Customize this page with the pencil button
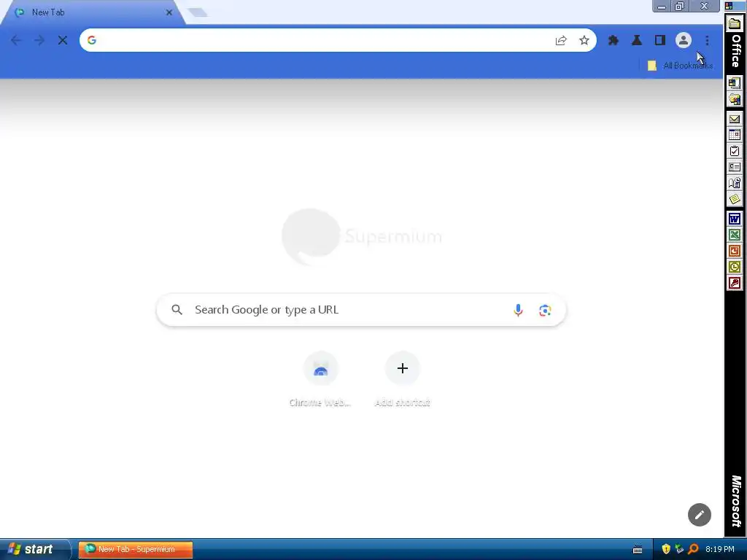Viewport: 747px width, 560px height. click(700, 515)
